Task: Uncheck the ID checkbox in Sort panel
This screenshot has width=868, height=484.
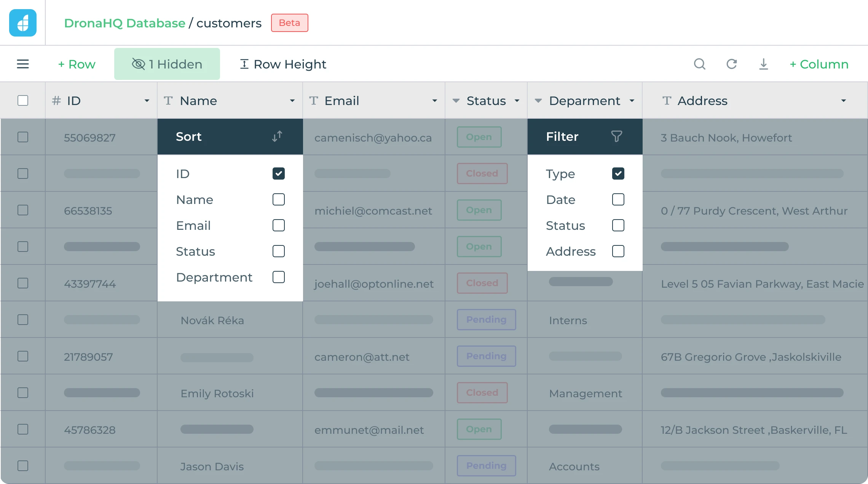Action: coord(278,174)
